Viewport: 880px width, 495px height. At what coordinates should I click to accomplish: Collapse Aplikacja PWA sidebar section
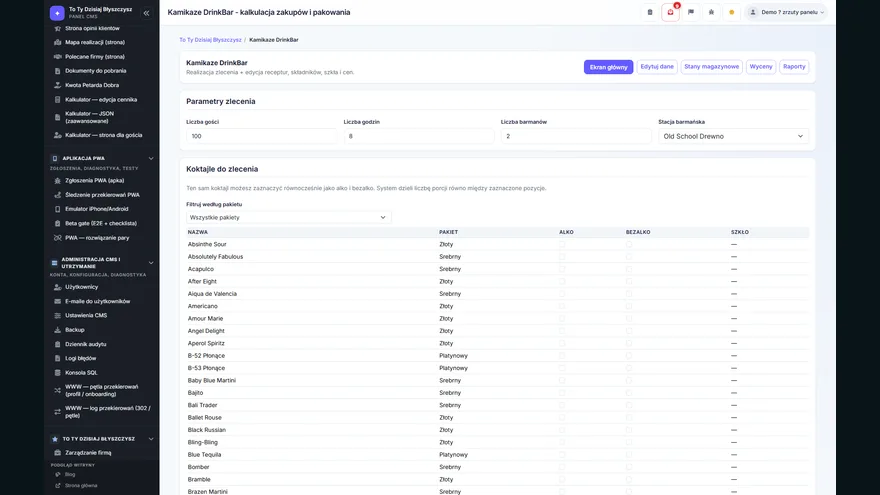[150, 158]
